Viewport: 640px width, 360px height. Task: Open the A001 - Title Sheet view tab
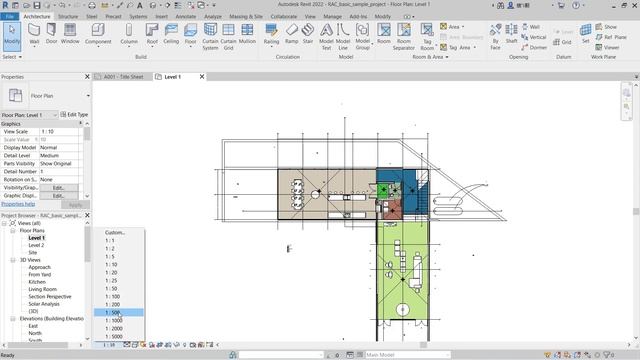pos(122,77)
